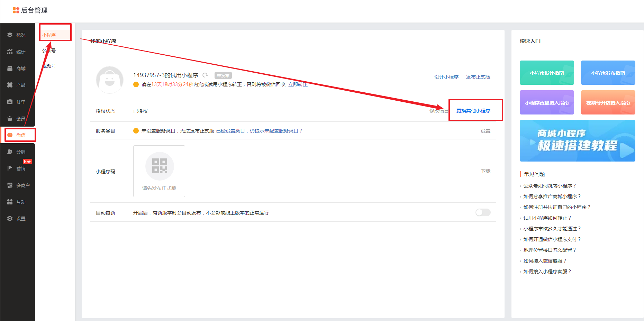Select the 商城 mall sidebar icon
This screenshot has height=321, width=644.
[10, 68]
